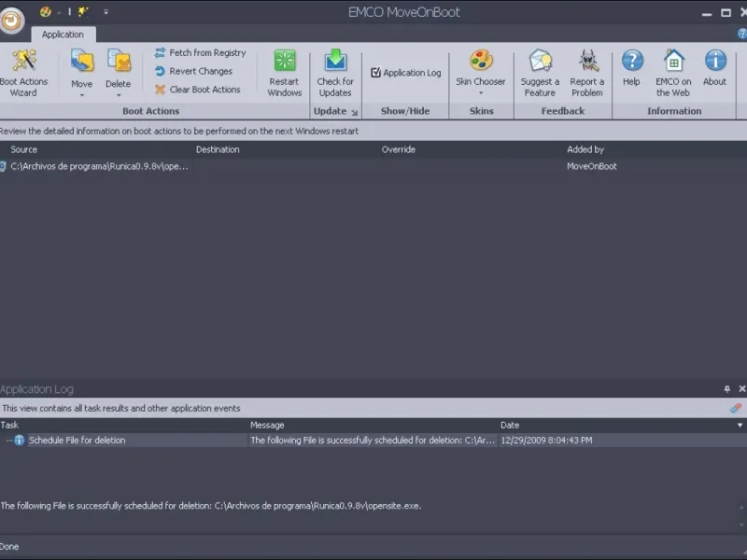Minimize the EMCO MoveOnBoot window
Screen dimensions: 747x560
pyautogui.click(x=707, y=13)
